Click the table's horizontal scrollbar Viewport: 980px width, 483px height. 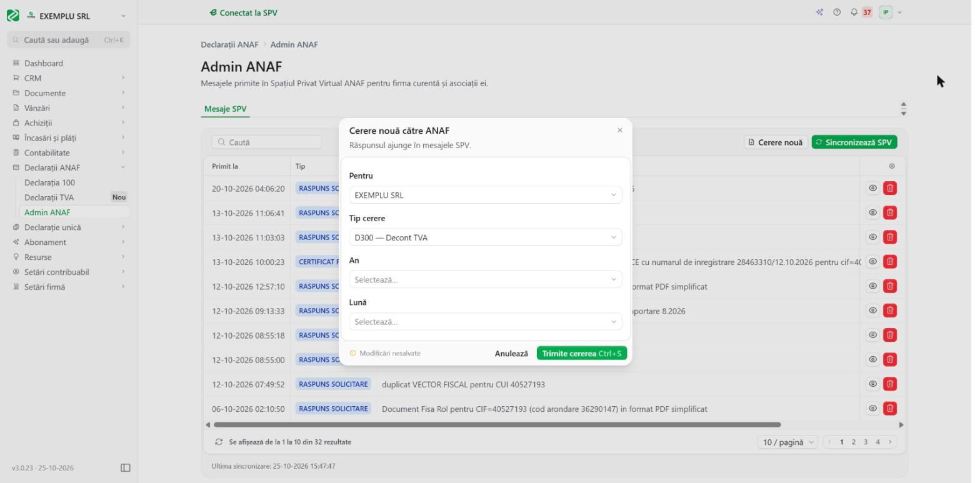coord(497,425)
